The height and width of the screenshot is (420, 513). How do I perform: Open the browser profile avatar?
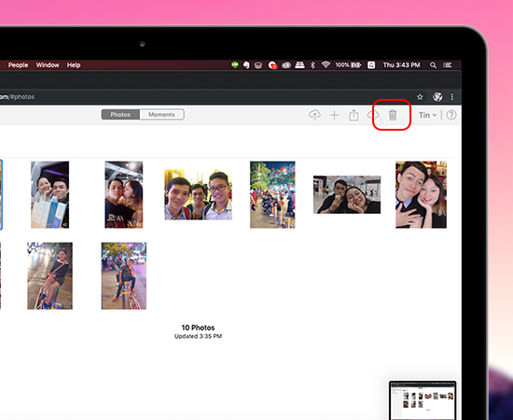pos(437,96)
